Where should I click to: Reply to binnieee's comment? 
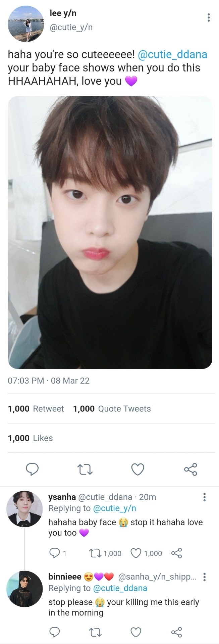(54, 632)
